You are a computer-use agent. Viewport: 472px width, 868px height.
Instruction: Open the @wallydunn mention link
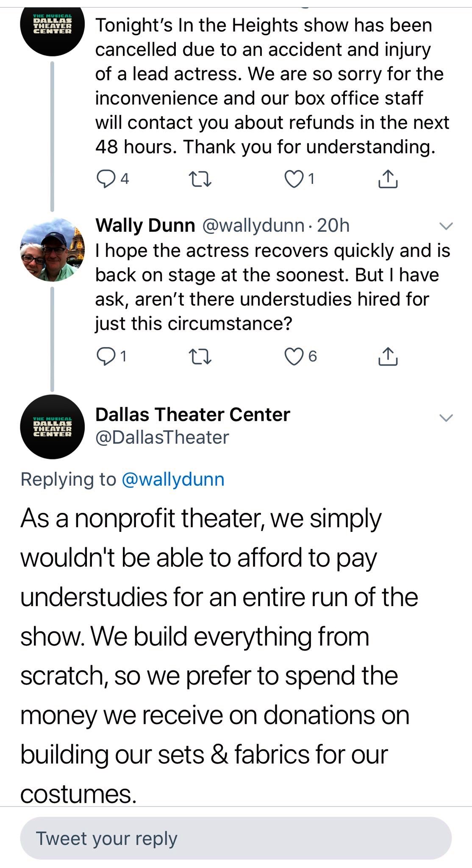click(x=173, y=479)
